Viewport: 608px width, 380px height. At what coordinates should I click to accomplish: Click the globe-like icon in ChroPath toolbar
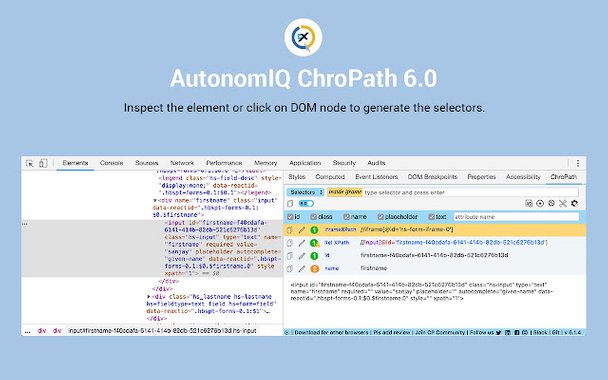coord(551,204)
